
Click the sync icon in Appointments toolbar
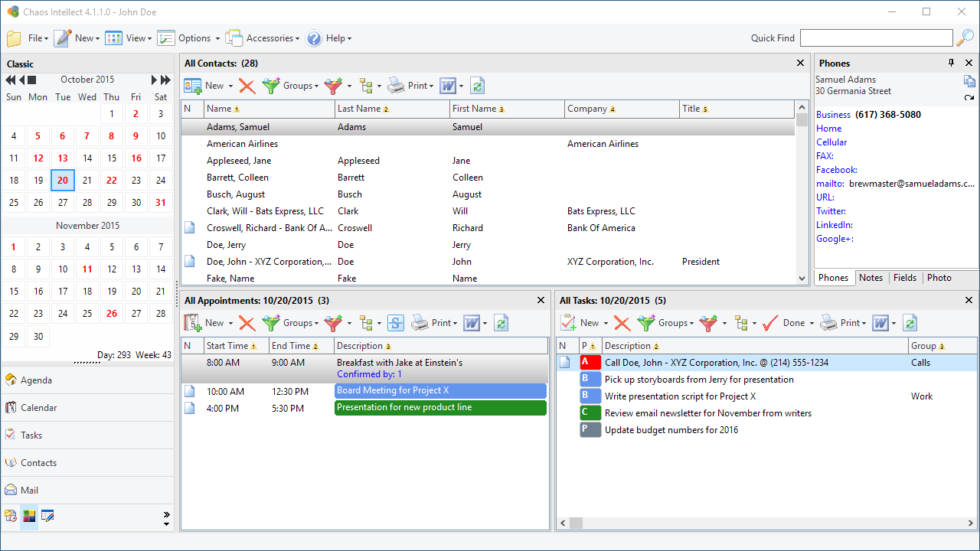(395, 323)
